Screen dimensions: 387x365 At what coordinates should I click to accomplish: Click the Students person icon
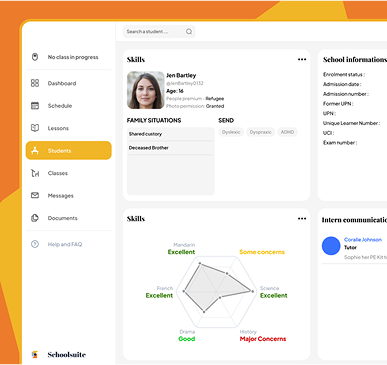35,151
